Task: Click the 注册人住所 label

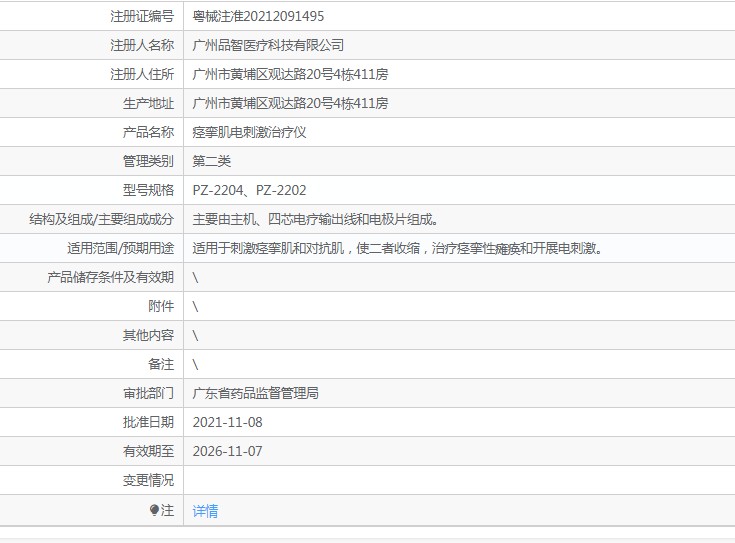Action: coord(142,74)
